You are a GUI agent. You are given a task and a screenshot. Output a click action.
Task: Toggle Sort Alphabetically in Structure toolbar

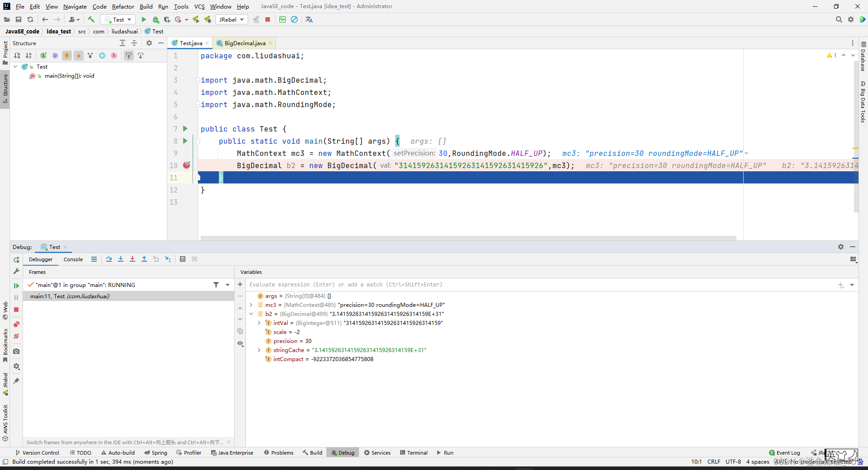pos(28,56)
